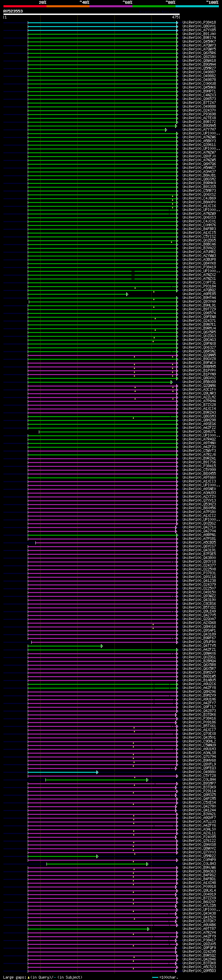
Task: Open the hit UniRef100_P38418
Action: point(199,23)
